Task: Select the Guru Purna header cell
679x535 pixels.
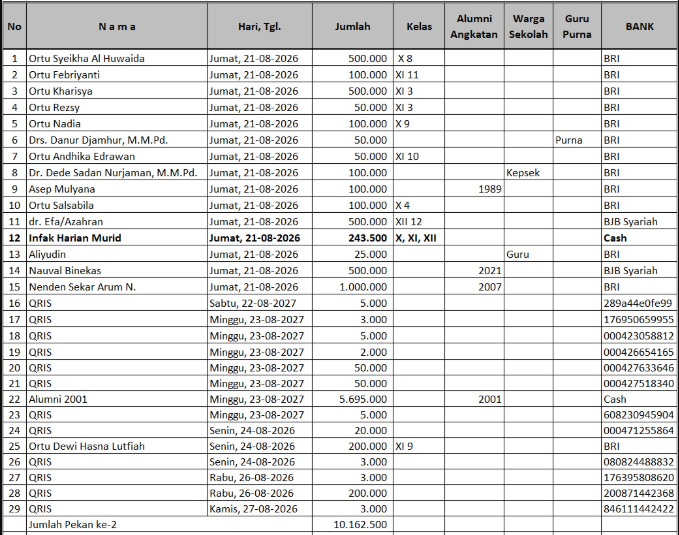Action: 577,26
